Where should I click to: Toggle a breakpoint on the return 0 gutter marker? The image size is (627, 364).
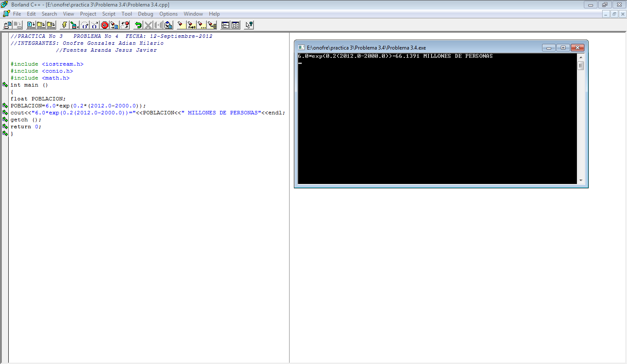click(5, 126)
